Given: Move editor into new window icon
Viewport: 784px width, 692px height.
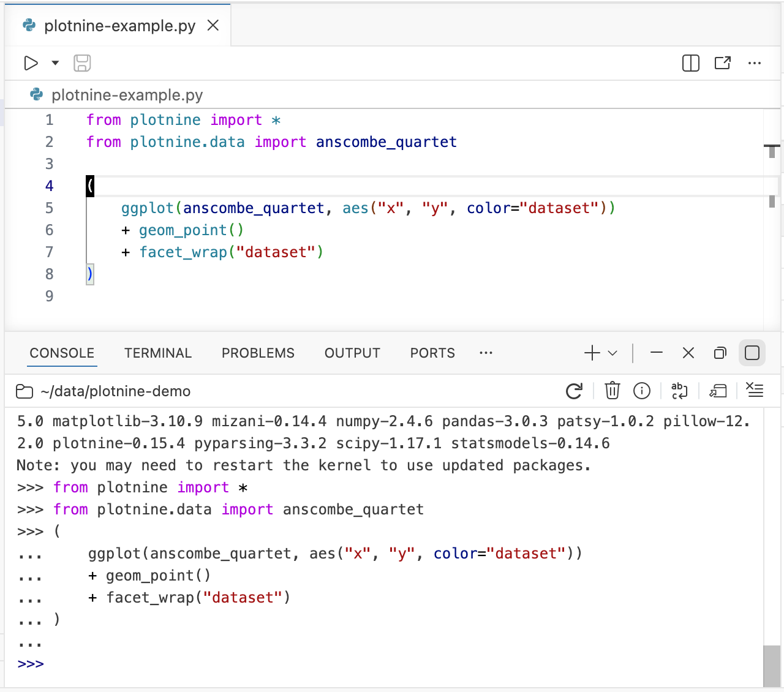Looking at the screenshot, I should [x=723, y=63].
